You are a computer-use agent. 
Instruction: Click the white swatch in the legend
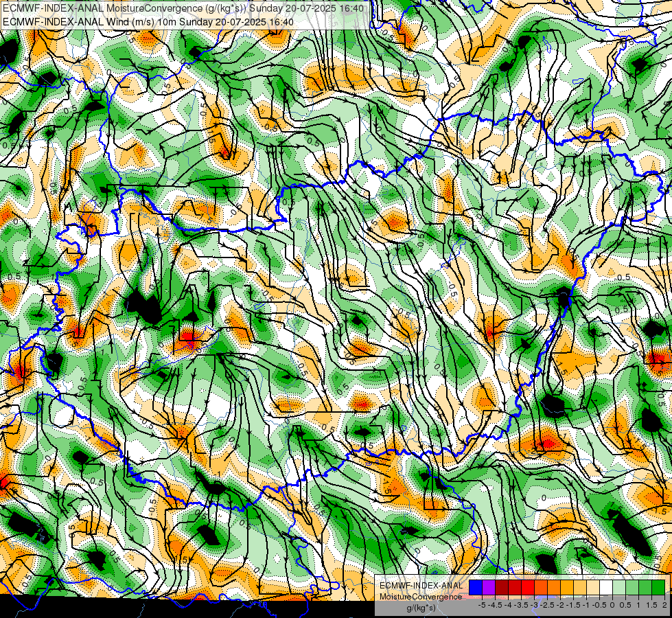(x=606, y=587)
